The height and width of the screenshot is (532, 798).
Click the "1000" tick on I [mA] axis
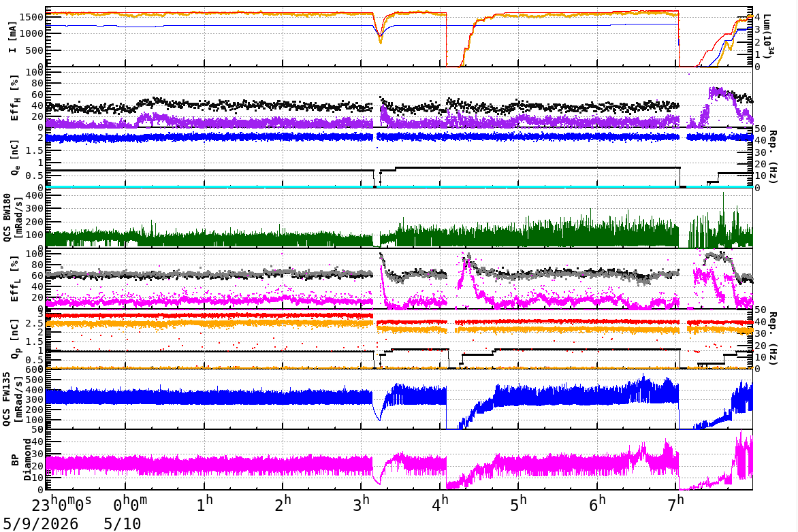(x=31, y=33)
